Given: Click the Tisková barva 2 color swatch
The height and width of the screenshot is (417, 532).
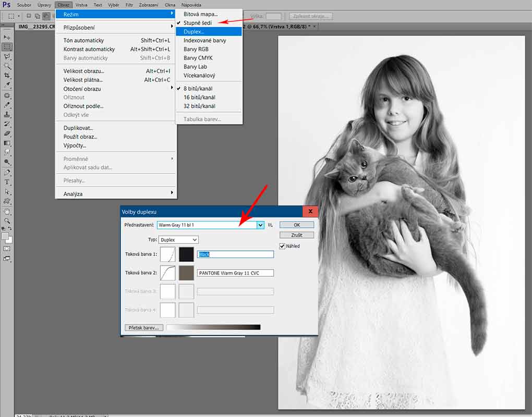Looking at the screenshot, I should (186, 273).
